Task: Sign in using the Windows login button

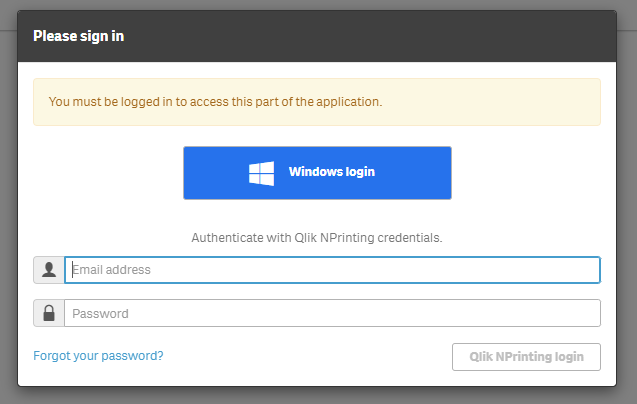Action: pyautogui.click(x=317, y=173)
